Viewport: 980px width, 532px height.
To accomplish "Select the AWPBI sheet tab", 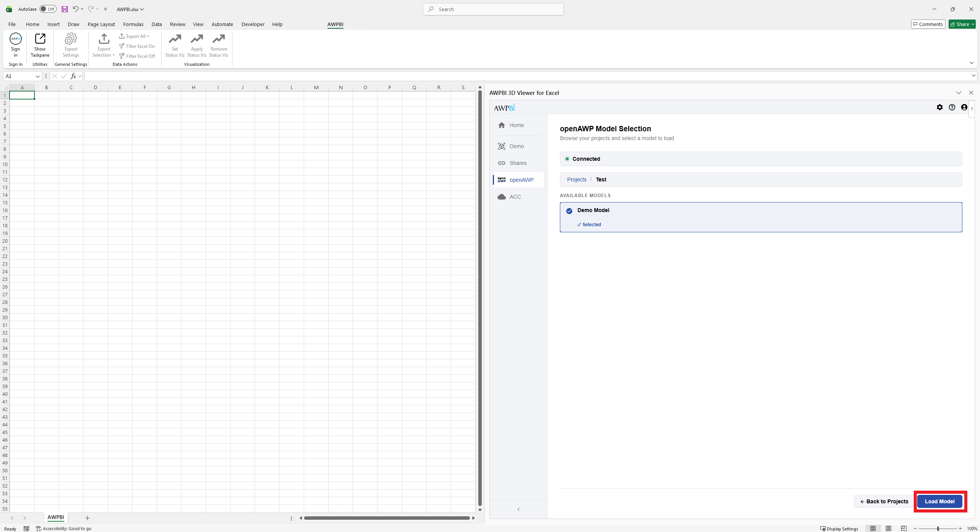I will [x=56, y=517].
